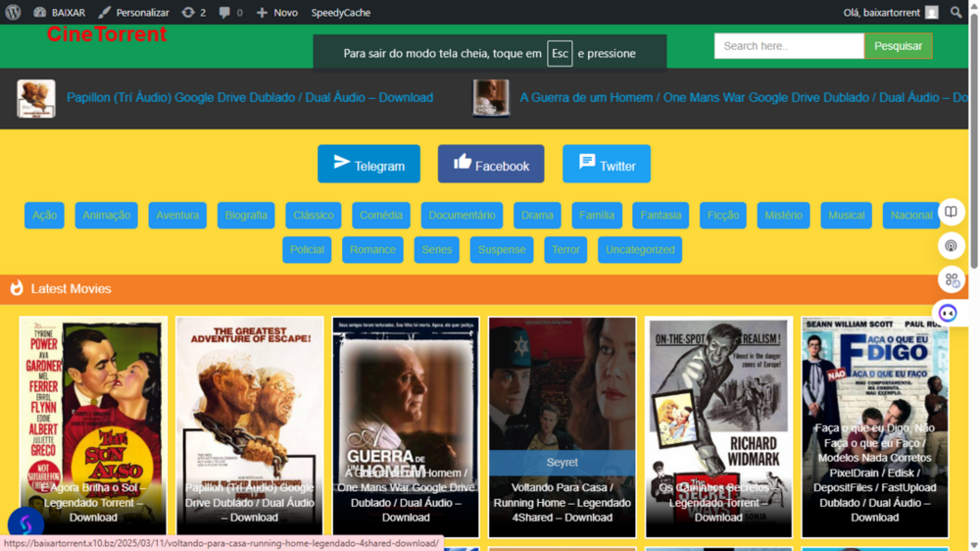The image size is (980, 551).
Task: Select the Comédia category
Action: tap(381, 215)
